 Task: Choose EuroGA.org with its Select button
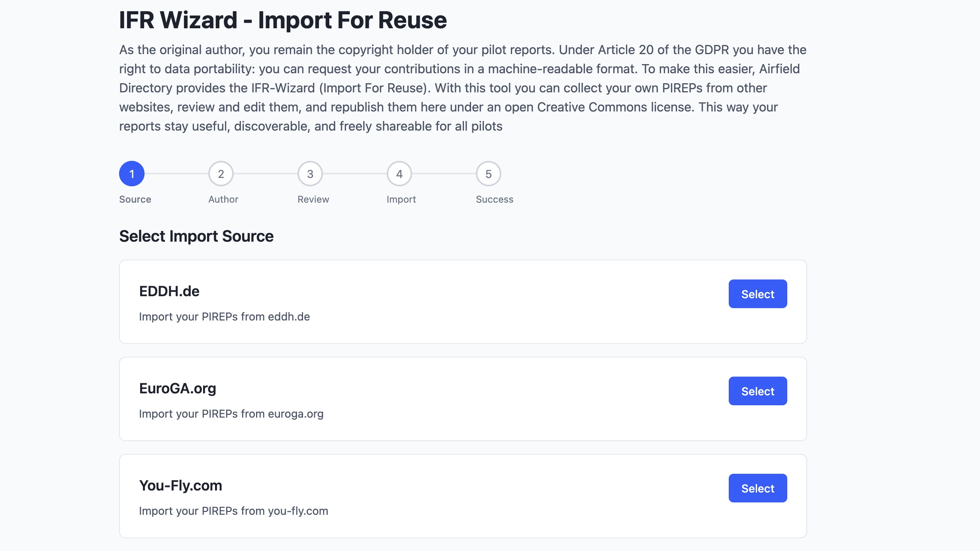(x=757, y=391)
